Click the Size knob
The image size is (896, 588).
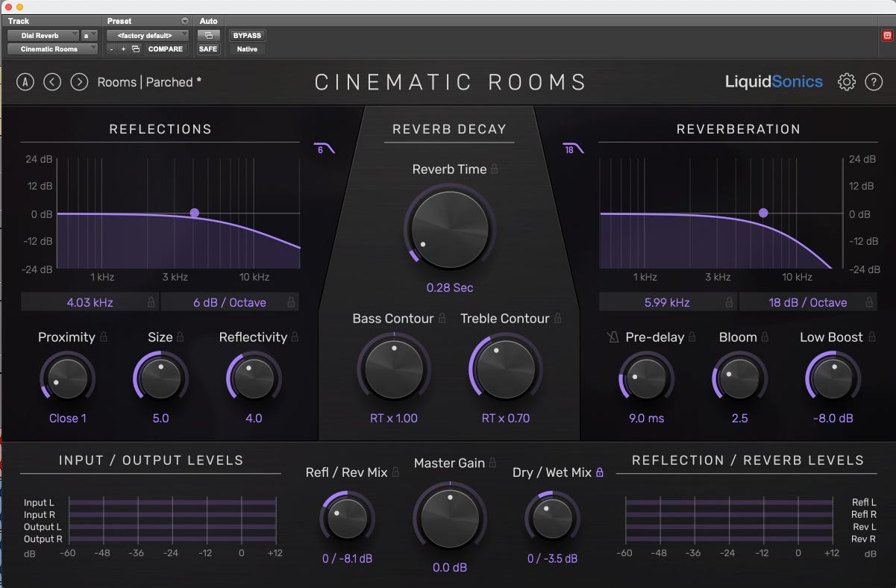[160, 378]
